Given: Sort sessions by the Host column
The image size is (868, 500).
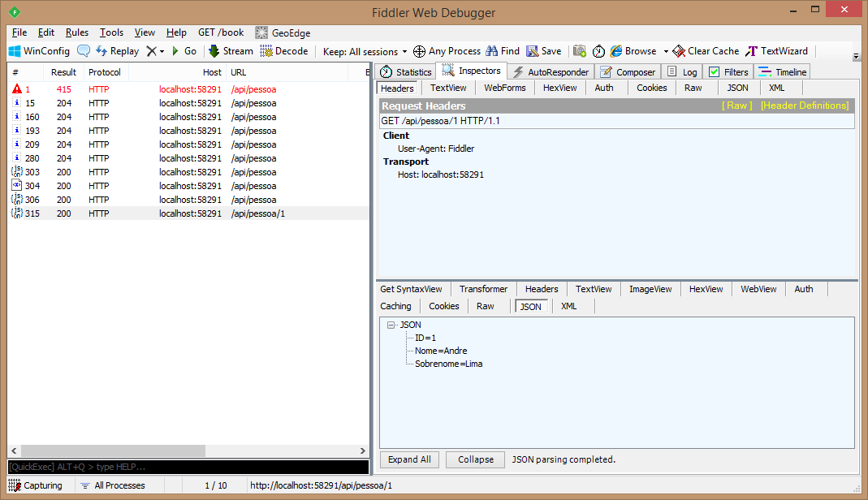Looking at the screenshot, I should pyautogui.click(x=177, y=72).
